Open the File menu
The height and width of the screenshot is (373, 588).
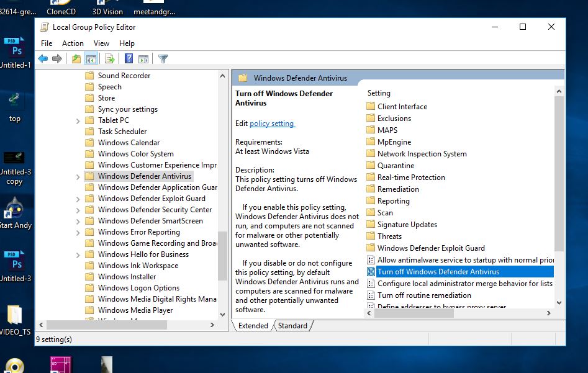(47, 43)
